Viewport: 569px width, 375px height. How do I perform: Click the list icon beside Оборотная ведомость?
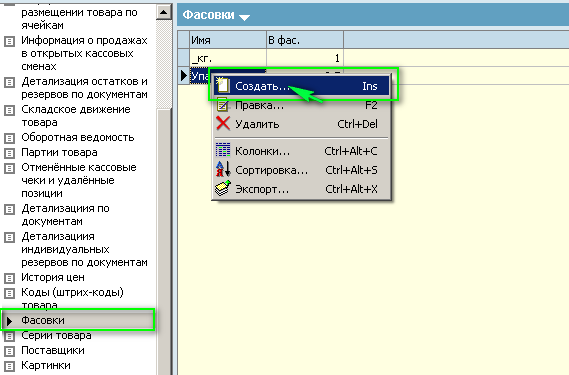[x=9, y=138]
